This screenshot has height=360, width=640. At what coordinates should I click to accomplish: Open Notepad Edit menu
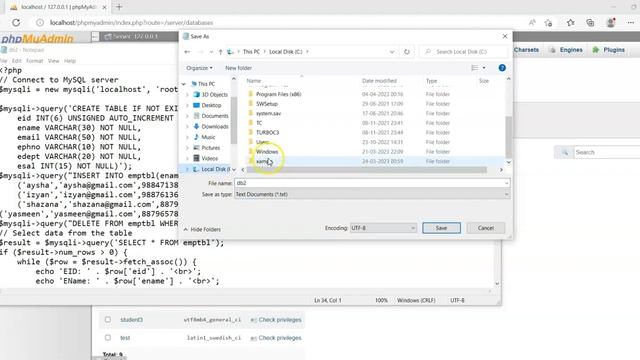click(x=16, y=61)
